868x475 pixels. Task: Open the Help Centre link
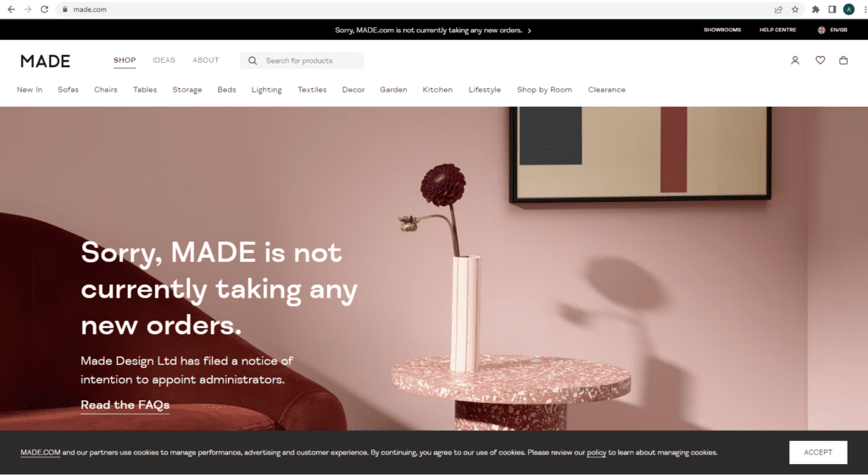778,30
